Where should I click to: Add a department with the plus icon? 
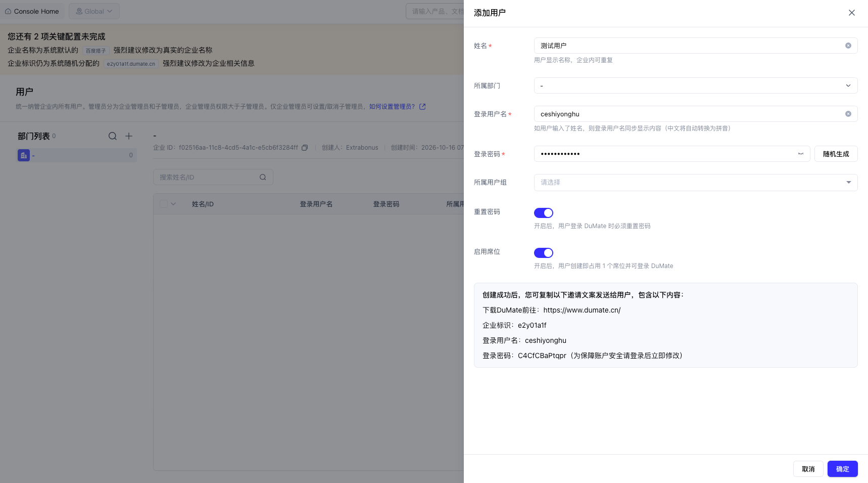point(129,136)
